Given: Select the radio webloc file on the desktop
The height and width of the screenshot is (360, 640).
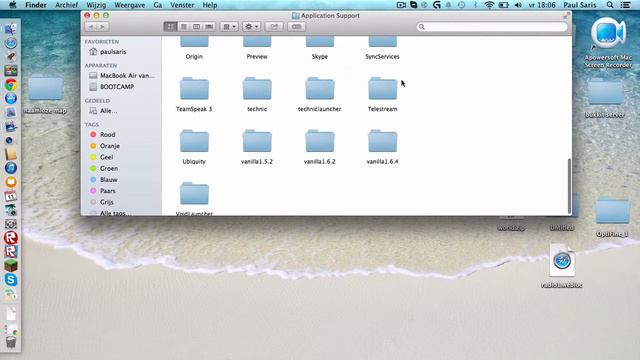Looking at the screenshot, I should (562, 266).
